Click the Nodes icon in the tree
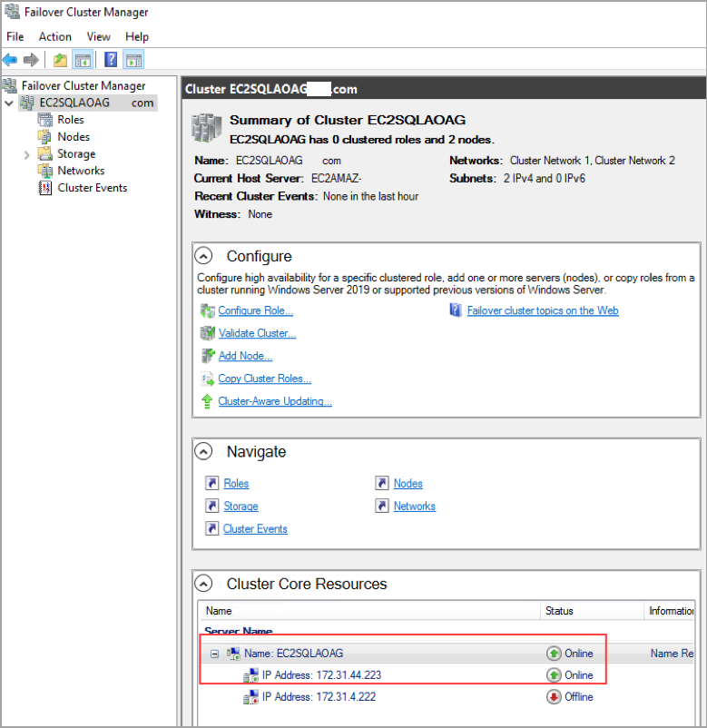The height and width of the screenshot is (728, 707). click(45, 137)
